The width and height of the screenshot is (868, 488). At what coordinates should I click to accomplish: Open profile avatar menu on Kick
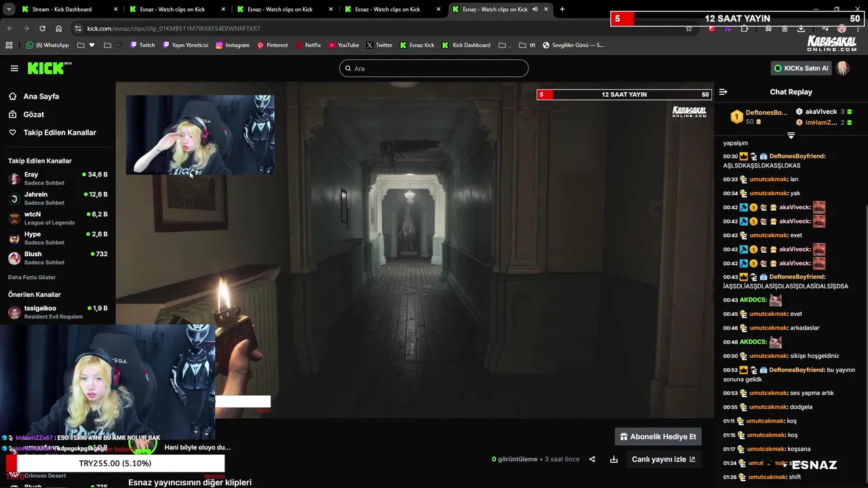click(843, 68)
